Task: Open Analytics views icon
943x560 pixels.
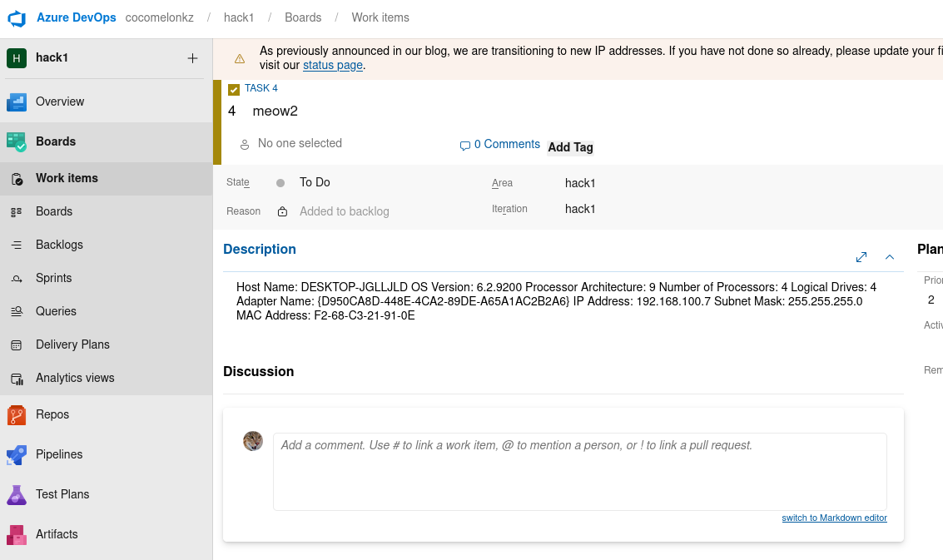Action: 17,379
